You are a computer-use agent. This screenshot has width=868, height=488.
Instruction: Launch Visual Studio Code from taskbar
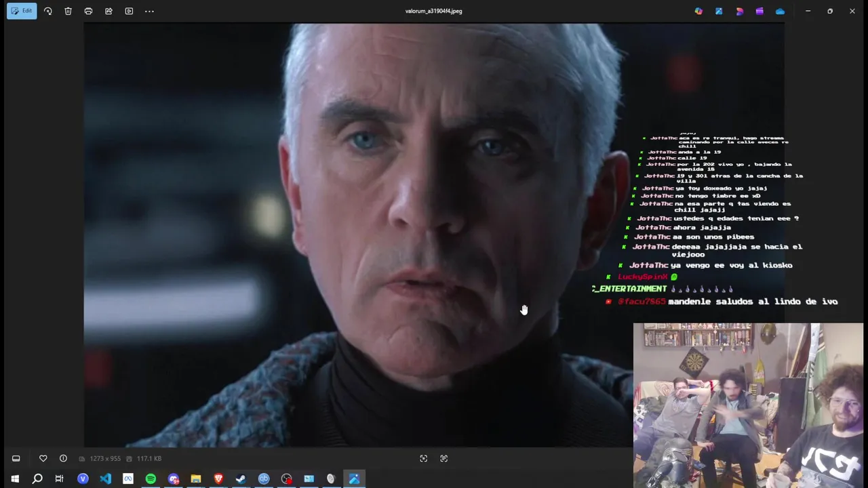pyautogui.click(x=105, y=479)
